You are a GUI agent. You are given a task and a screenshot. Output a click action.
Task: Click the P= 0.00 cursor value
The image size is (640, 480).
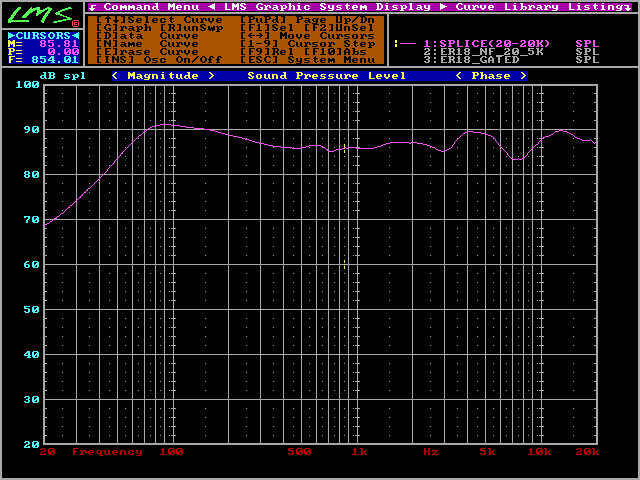(x=43, y=52)
